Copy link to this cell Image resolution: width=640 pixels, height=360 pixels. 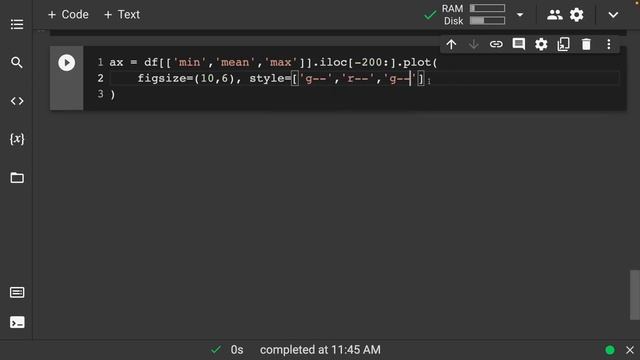496,44
